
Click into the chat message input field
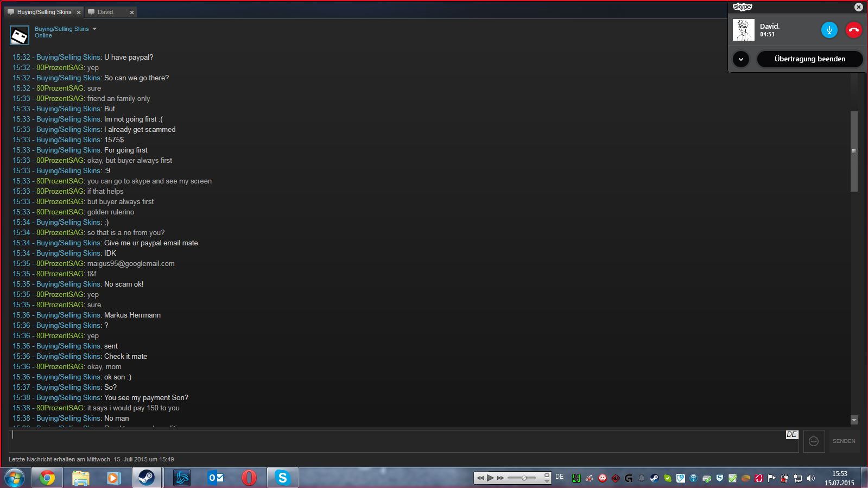(396, 441)
